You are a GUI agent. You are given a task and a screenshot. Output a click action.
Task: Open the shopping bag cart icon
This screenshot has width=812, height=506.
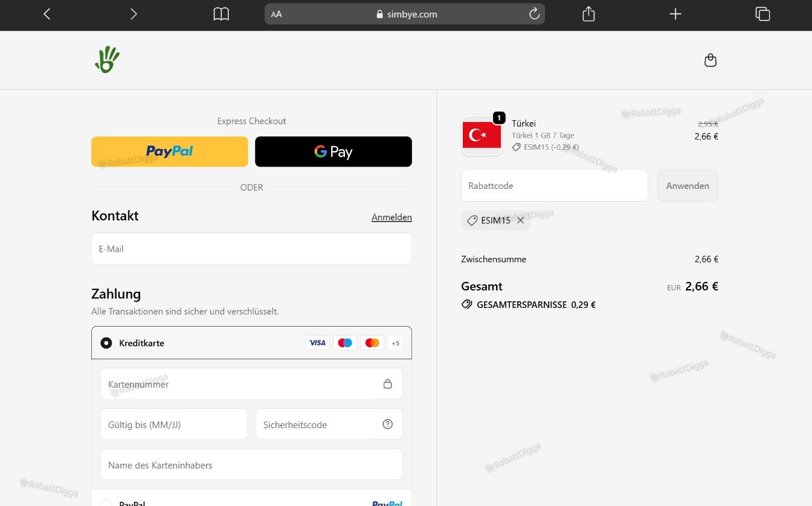click(710, 60)
